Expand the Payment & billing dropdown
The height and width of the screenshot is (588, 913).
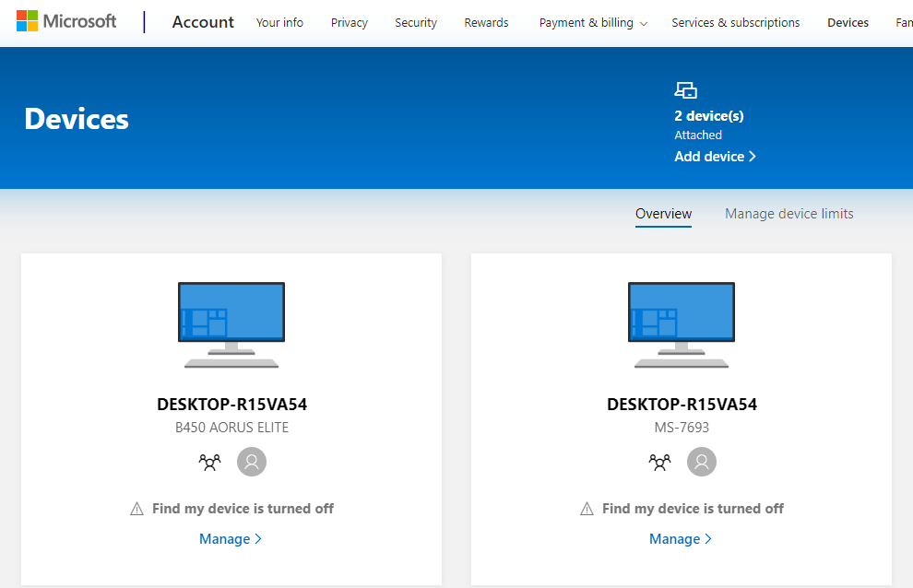click(593, 23)
